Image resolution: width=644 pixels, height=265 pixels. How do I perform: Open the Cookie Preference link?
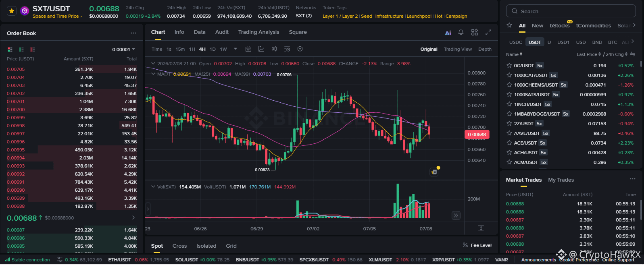(x=579, y=260)
